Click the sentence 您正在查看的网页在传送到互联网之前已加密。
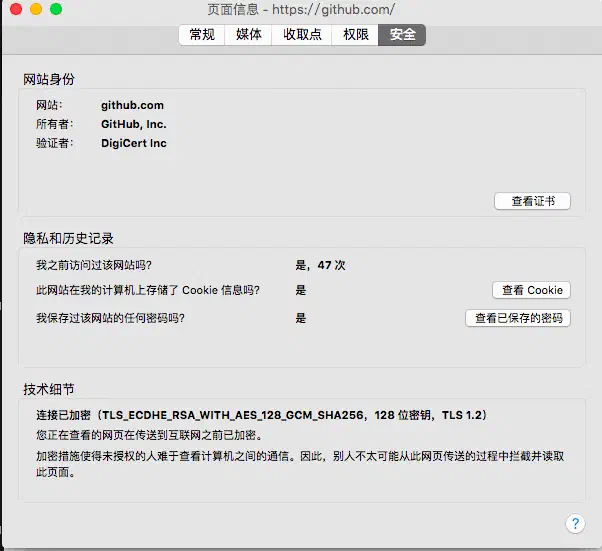The height and width of the screenshot is (551, 602). pos(150,435)
